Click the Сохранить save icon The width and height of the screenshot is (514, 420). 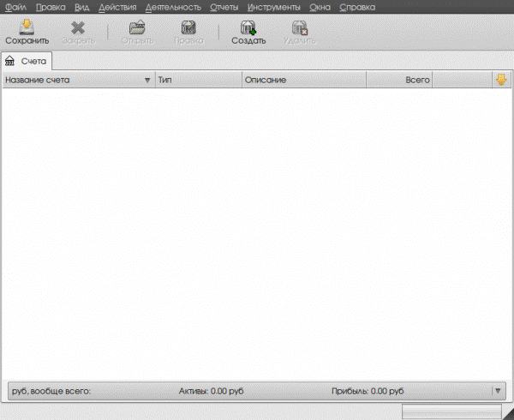(27, 27)
